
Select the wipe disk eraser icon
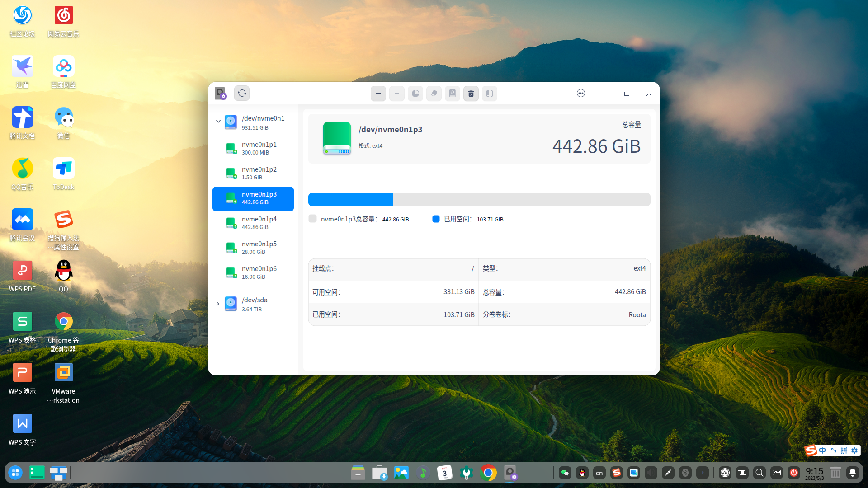[434, 93]
